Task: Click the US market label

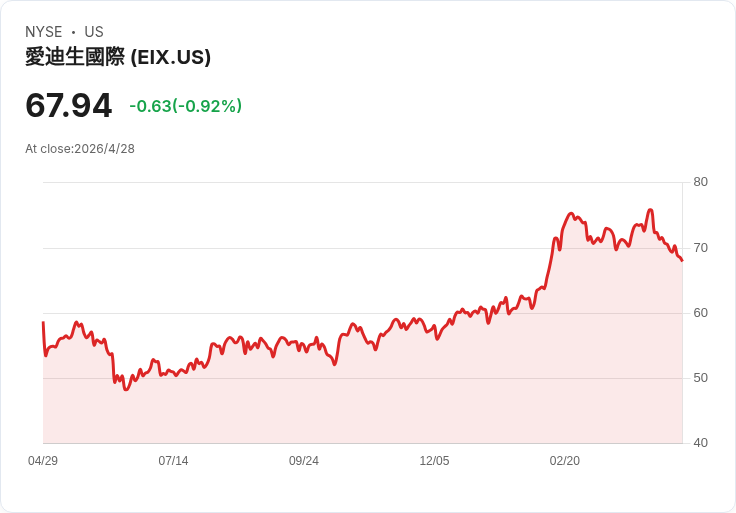Action: (x=94, y=32)
